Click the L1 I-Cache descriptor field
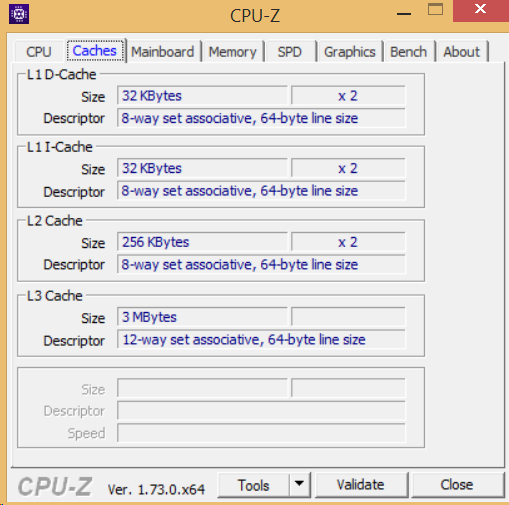This screenshot has height=505, width=509. pyautogui.click(x=261, y=191)
